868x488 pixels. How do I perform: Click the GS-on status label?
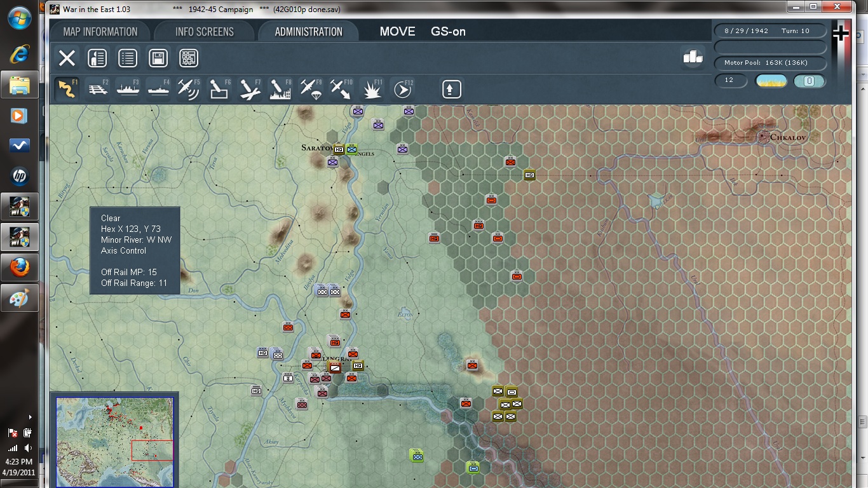click(x=449, y=32)
